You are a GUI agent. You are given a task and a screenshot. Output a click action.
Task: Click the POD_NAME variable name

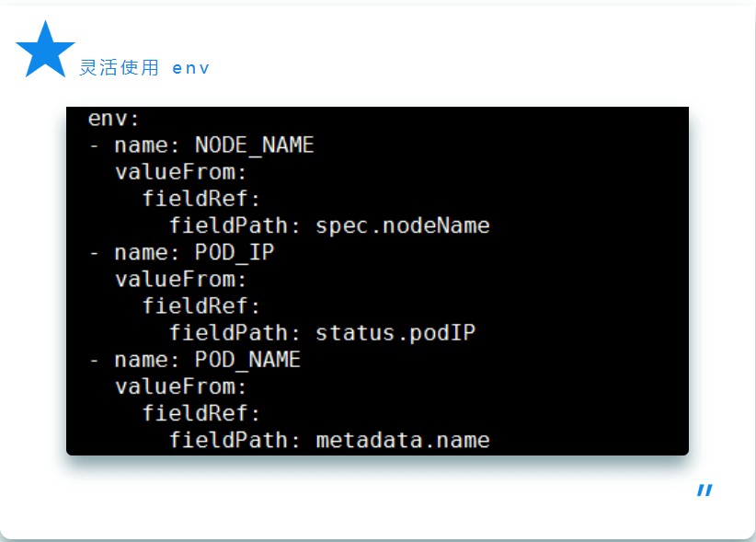[247, 360]
